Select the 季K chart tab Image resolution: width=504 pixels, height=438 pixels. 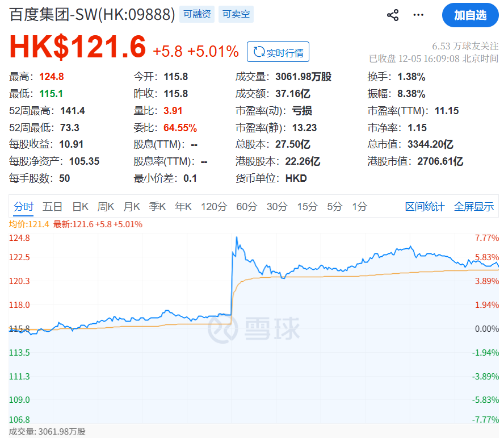pos(157,207)
